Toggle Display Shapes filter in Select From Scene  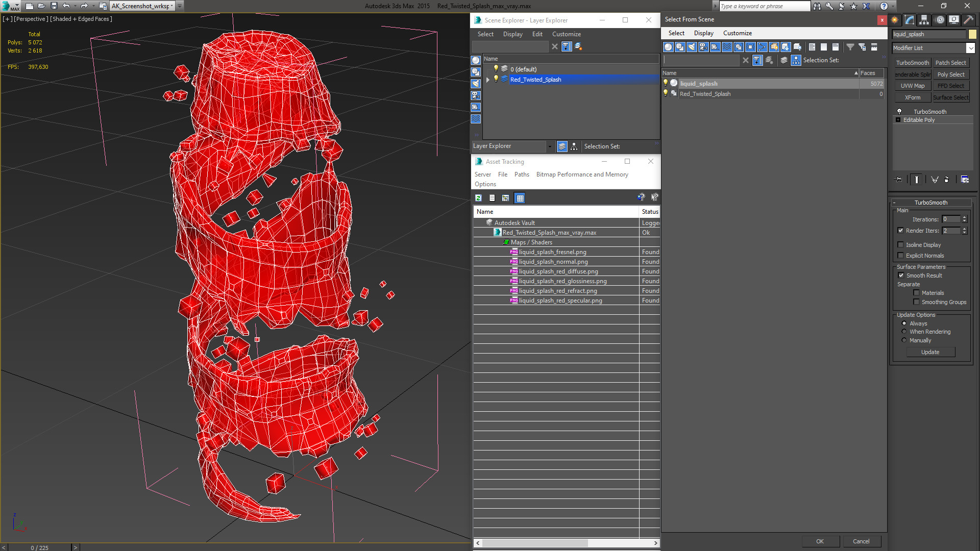pyautogui.click(x=680, y=47)
